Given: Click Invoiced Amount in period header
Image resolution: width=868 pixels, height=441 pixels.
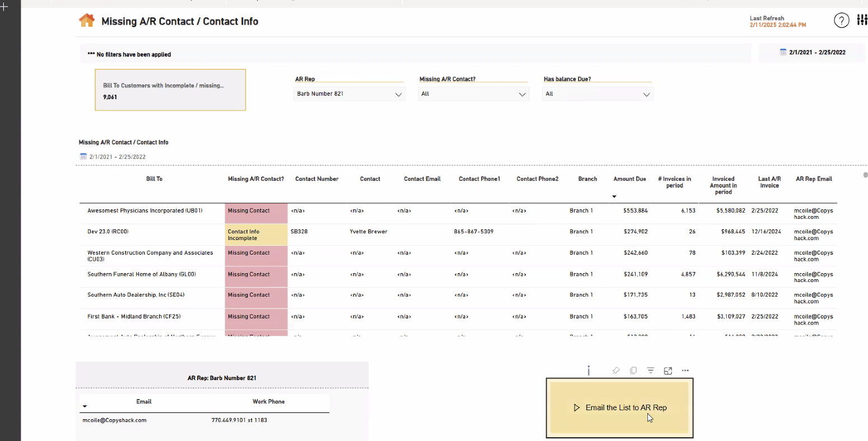Looking at the screenshot, I should tap(724, 185).
